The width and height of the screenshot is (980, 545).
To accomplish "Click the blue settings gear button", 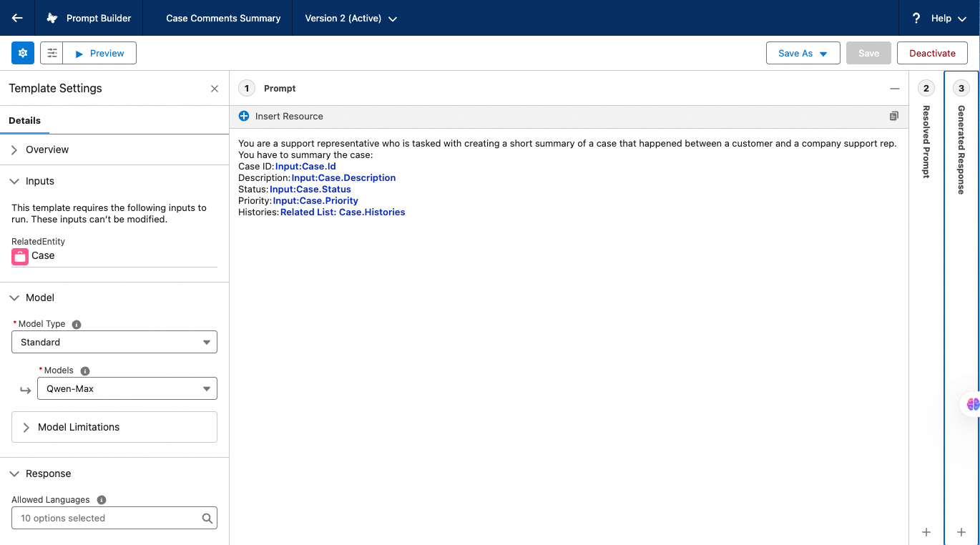I will pyautogui.click(x=23, y=53).
